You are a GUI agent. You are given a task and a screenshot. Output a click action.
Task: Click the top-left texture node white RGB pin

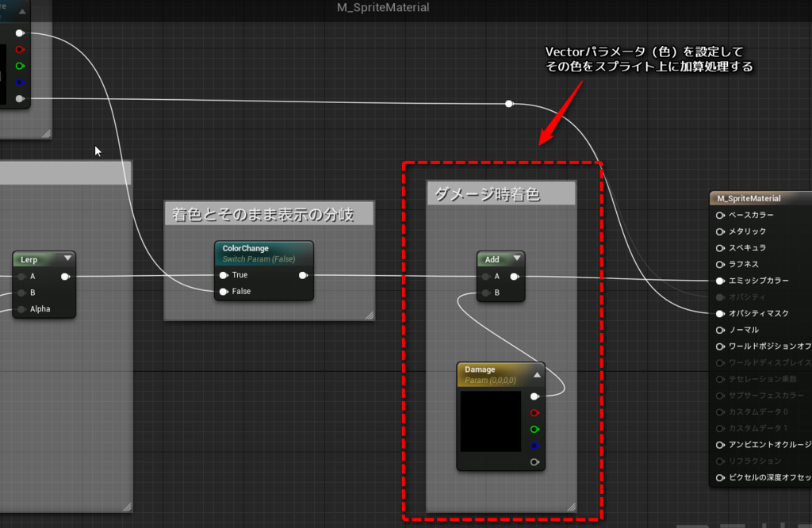20,33
